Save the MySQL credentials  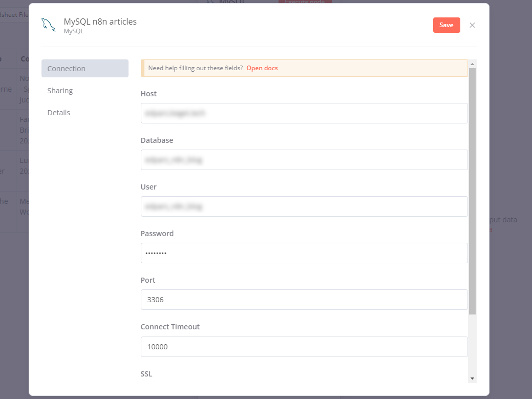[446, 25]
